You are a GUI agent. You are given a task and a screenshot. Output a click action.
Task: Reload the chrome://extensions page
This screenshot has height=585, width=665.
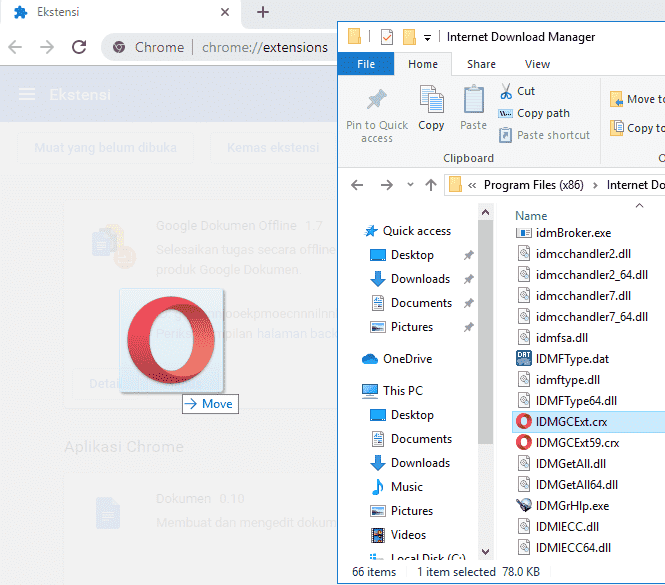point(79,47)
